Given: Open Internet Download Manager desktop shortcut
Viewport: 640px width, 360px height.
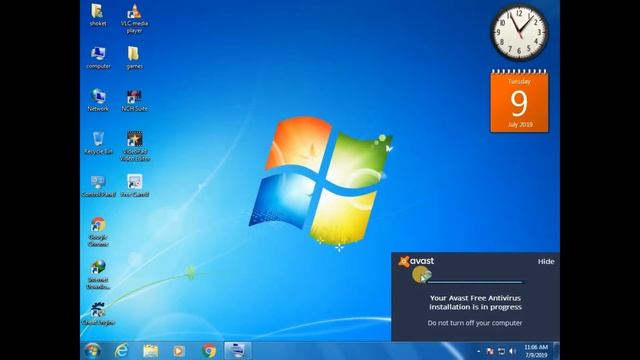Looking at the screenshot, I should [x=98, y=275].
